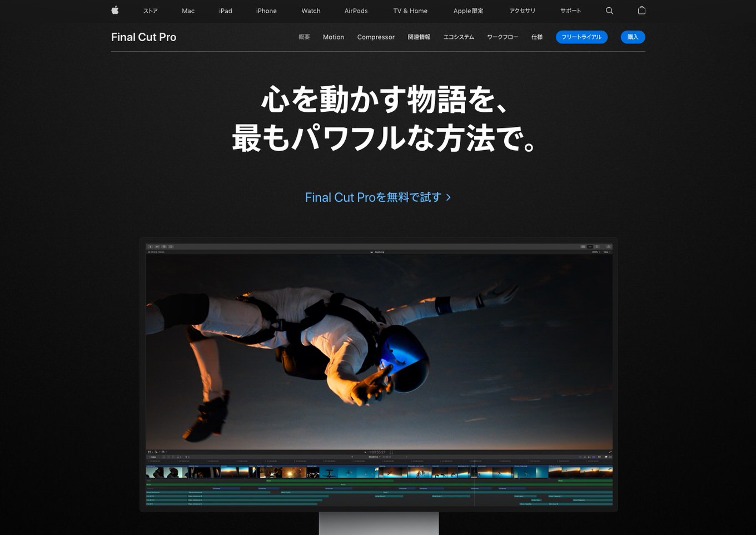This screenshot has height=535, width=756.
Task: Open サポート in the navigation bar
Action: 571,11
